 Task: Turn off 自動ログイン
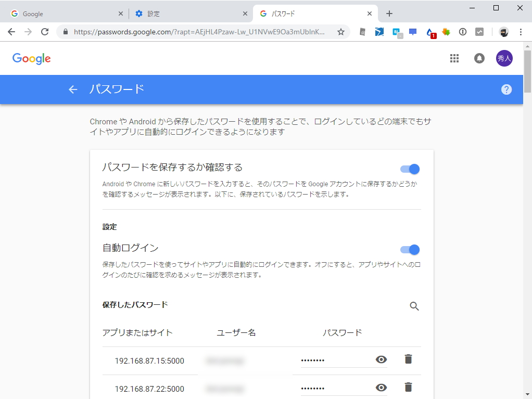[410, 250]
